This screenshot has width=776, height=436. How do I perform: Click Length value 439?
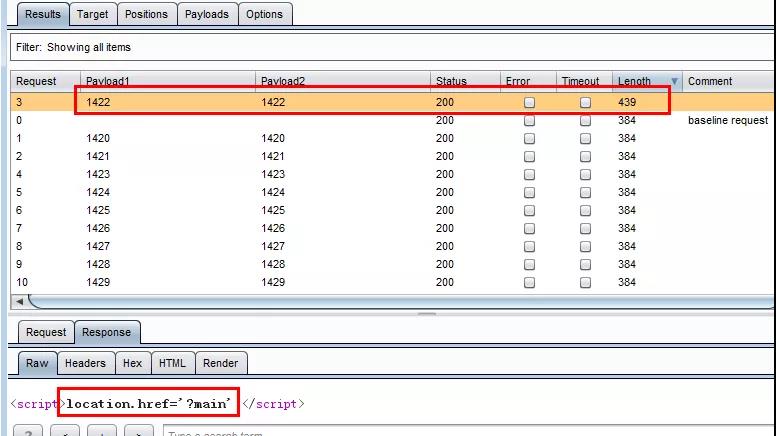[627, 102]
